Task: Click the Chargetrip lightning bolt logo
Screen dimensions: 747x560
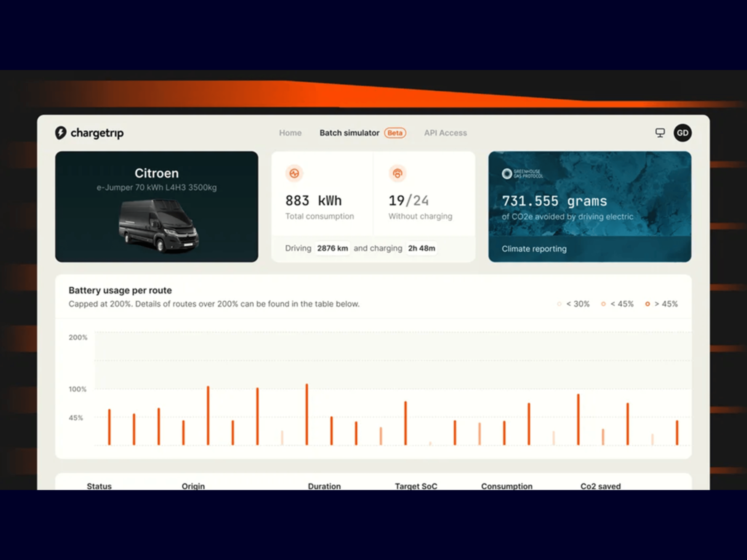Action: (x=61, y=133)
